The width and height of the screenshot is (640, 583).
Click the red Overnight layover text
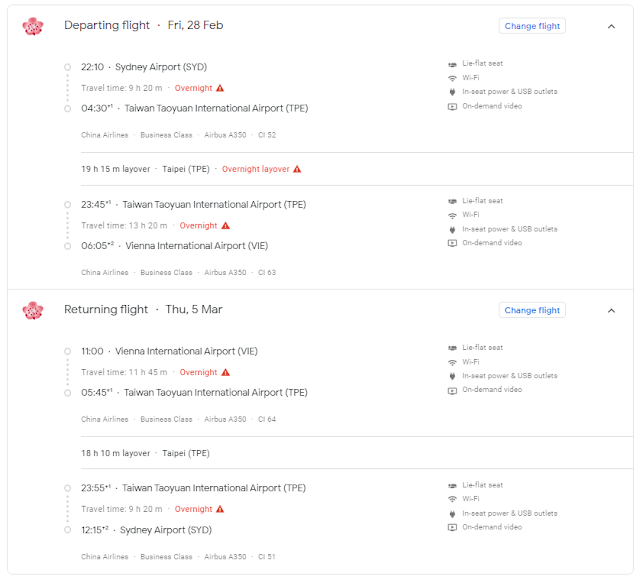256,169
